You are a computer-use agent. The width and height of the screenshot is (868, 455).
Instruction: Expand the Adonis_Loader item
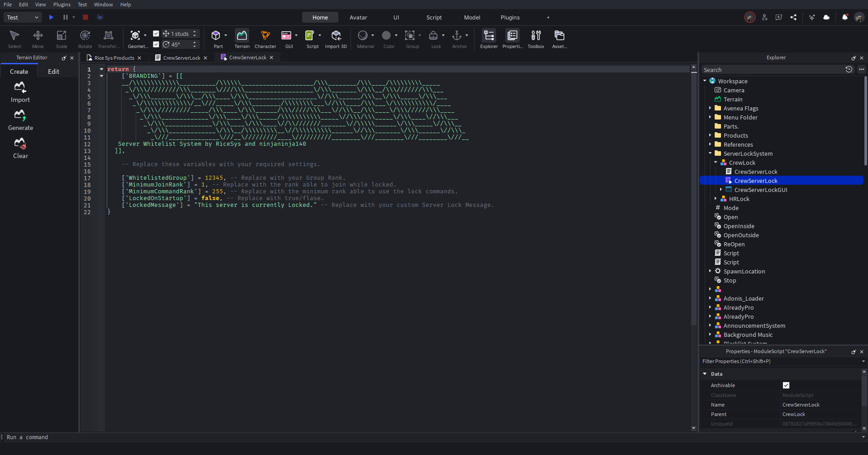[x=710, y=298]
